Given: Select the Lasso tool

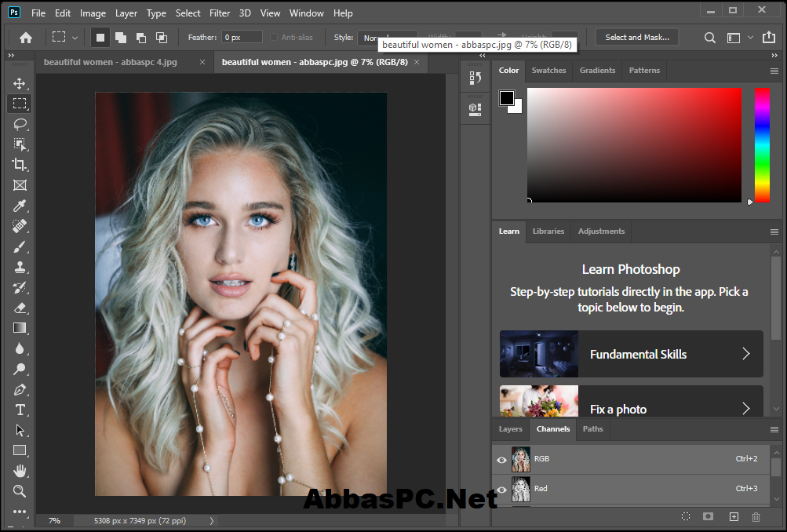Looking at the screenshot, I should (x=20, y=124).
